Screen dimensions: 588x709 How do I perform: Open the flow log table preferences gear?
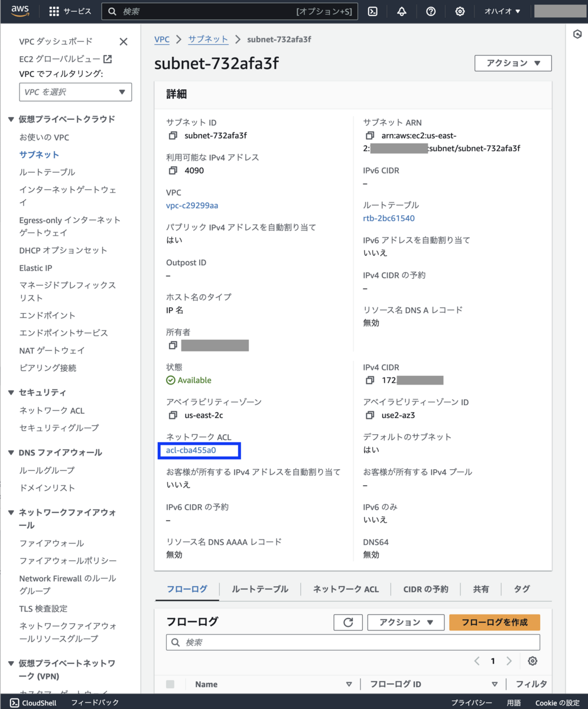532,661
